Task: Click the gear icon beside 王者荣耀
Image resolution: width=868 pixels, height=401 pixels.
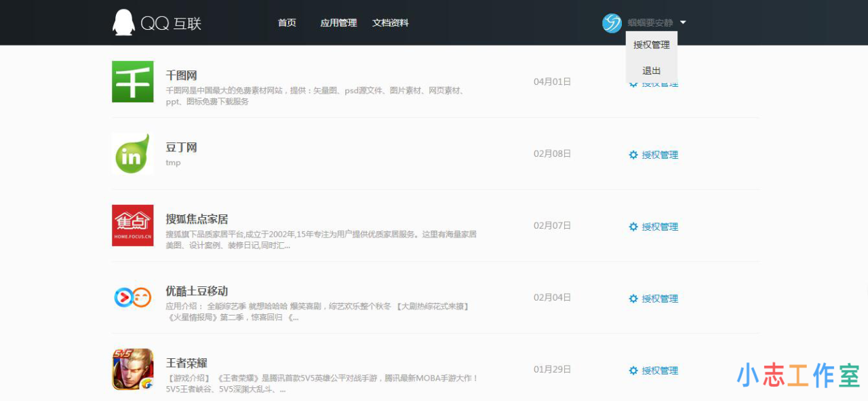Action: [x=633, y=370]
